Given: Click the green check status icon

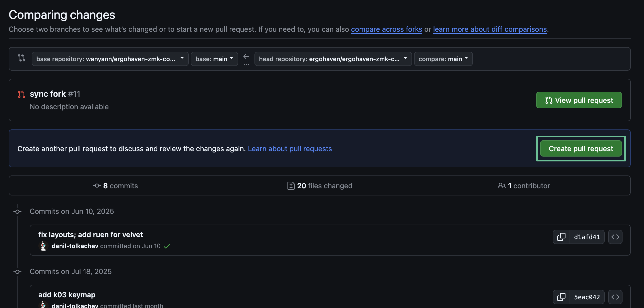Looking at the screenshot, I should coord(167,246).
